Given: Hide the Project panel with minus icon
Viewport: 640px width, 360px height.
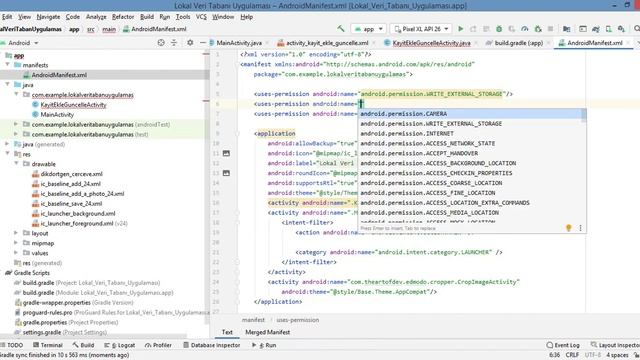Looking at the screenshot, I should pos(202,42).
